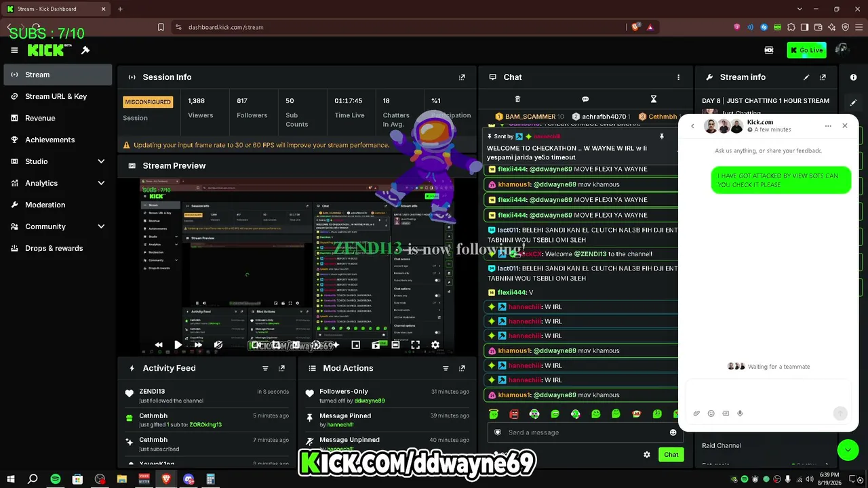
Task: Collapse support chat with green chevron button
Action: (848, 450)
